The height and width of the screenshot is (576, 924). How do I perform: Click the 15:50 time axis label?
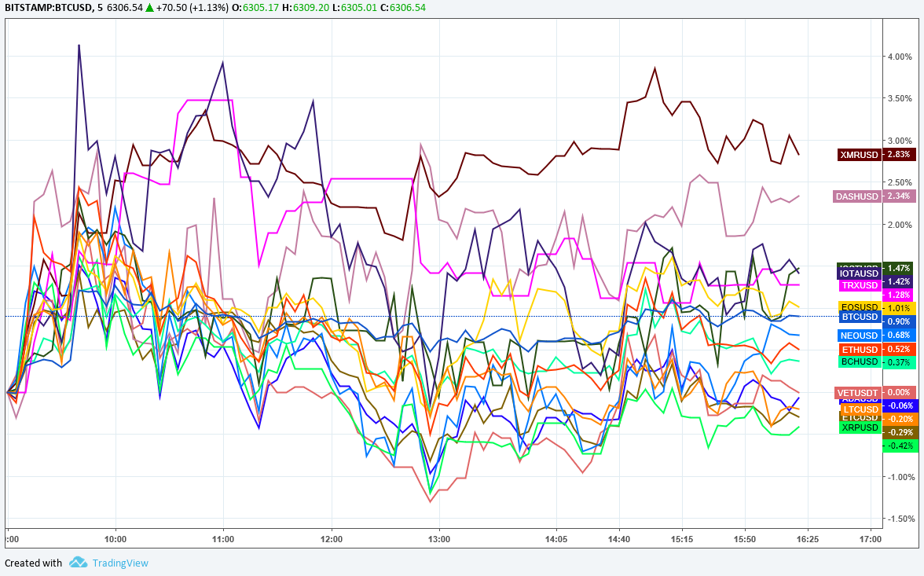click(745, 539)
